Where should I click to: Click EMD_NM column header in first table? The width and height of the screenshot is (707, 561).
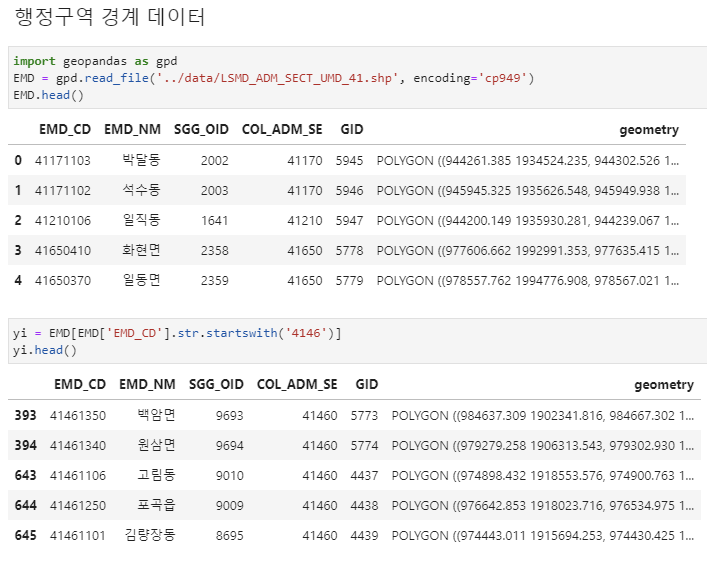coord(132,129)
